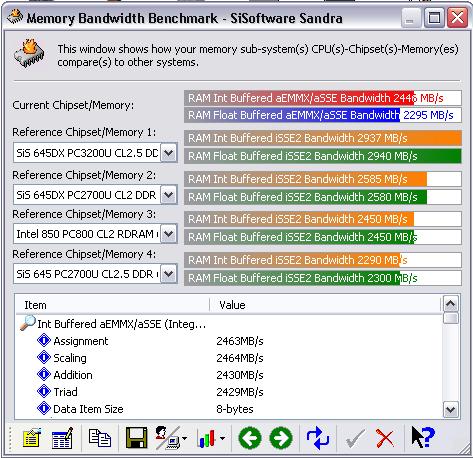Click info icon next to Addition
Image resolution: width=473 pixels, height=458 pixels.
(44, 374)
